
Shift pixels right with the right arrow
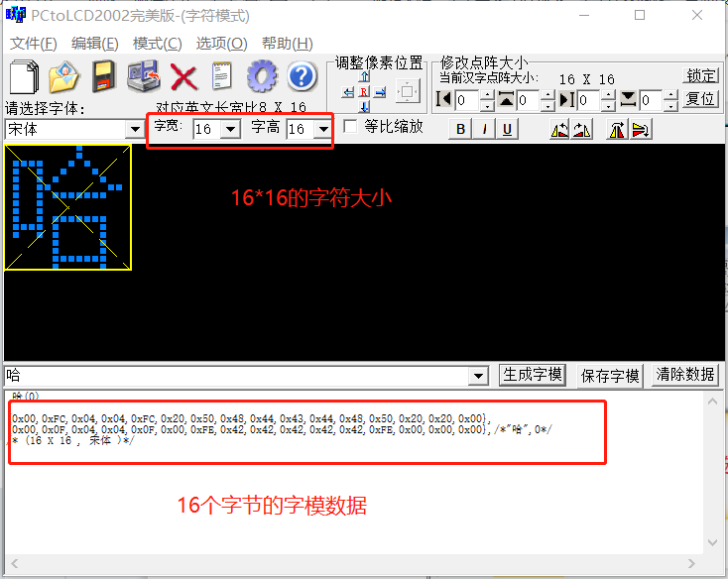[x=380, y=92]
